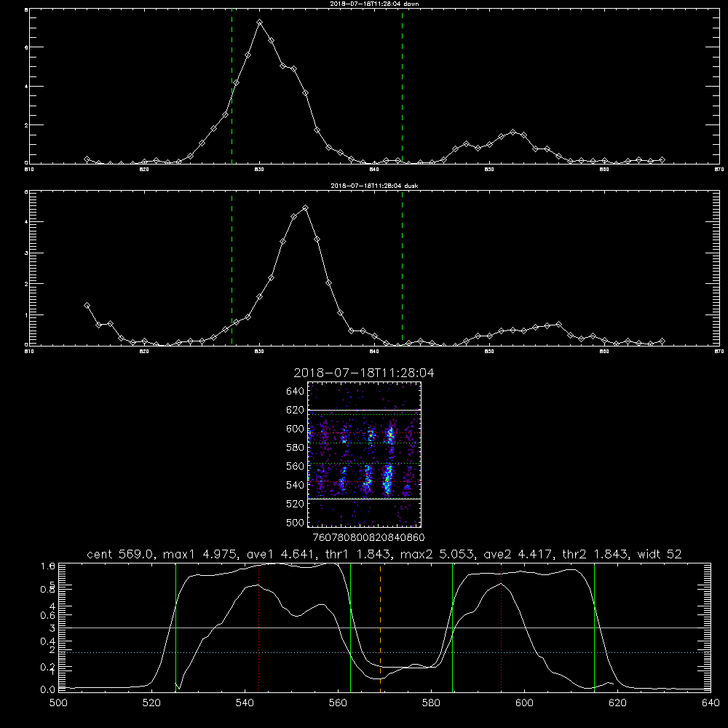Click the red dotted peak line near 595
Screen dimensions: 728x728
[502, 628]
